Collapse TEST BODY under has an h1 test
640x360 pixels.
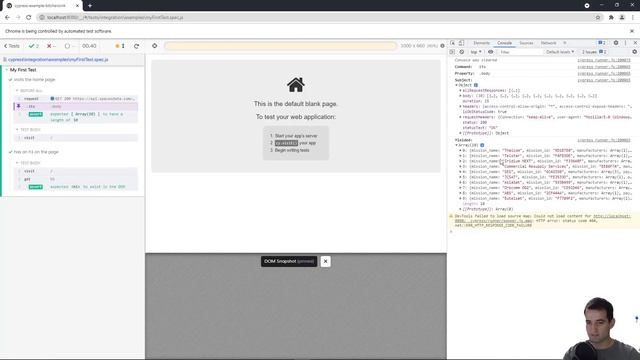(29, 163)
